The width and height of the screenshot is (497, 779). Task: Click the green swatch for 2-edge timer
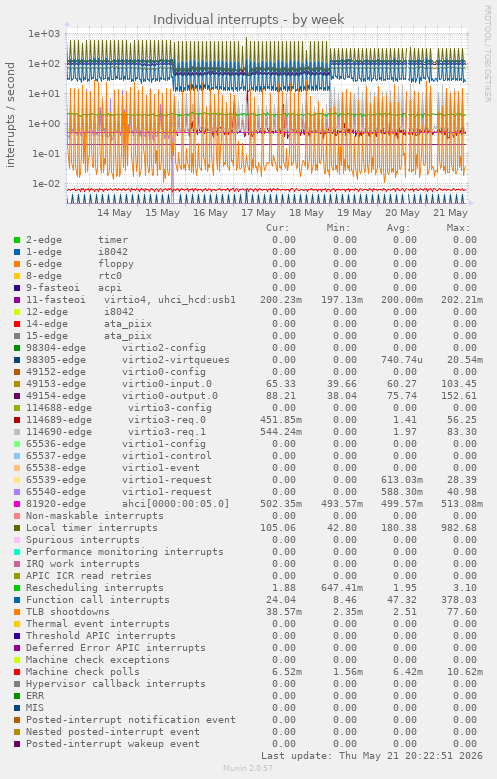coord(17,240)
